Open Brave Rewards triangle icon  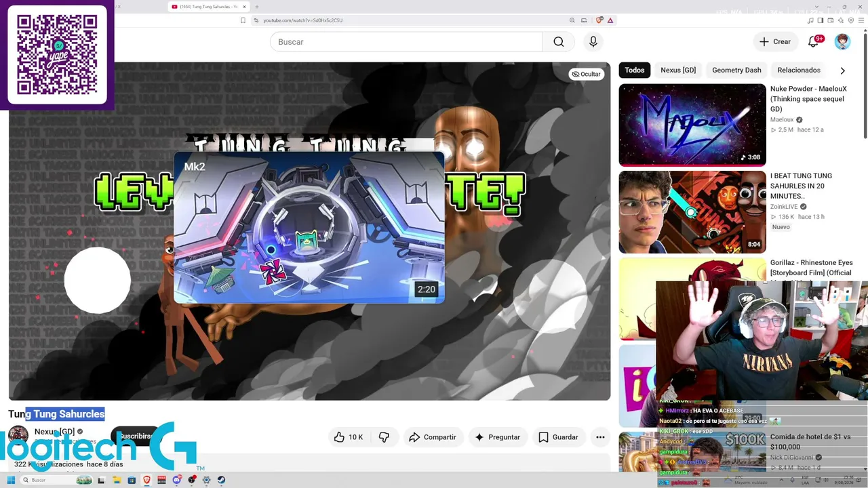pos(610,20)
